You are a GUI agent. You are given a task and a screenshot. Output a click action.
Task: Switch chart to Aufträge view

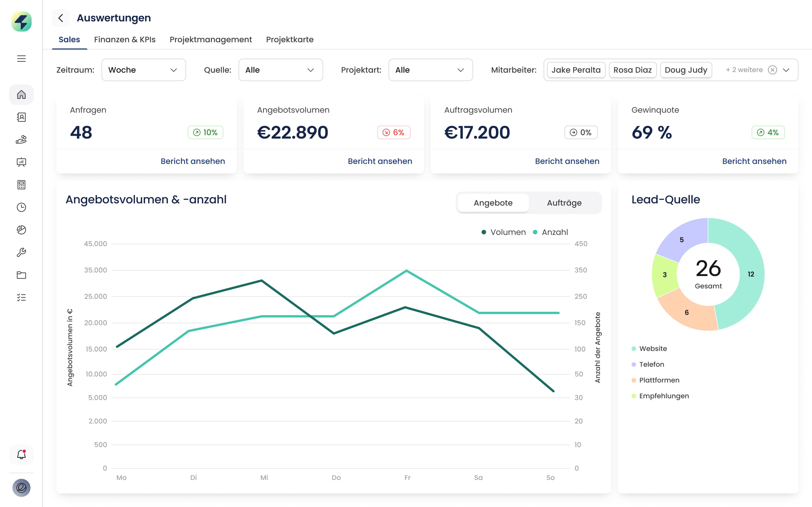[x=564, y=203]
